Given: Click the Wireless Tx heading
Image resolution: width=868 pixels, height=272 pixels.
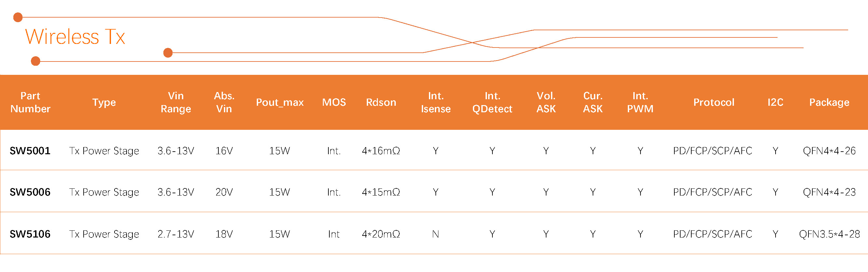Looking at the screenshot, I should click(x=75, y=37).
